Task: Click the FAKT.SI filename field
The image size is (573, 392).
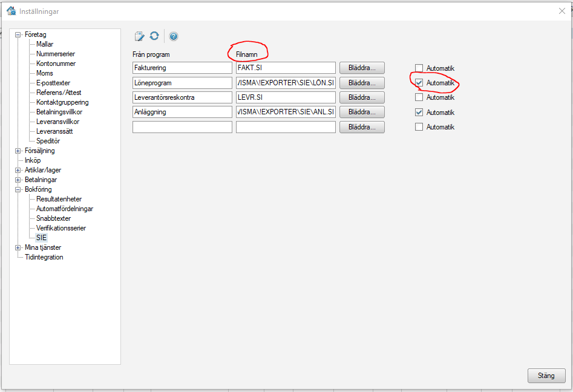Action: pos(286,68)
